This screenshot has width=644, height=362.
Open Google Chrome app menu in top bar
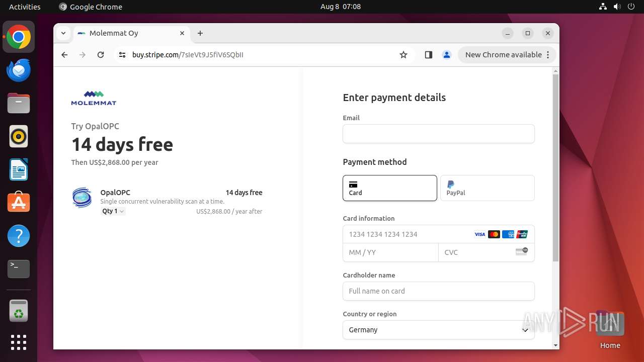(x=91, y=7)
